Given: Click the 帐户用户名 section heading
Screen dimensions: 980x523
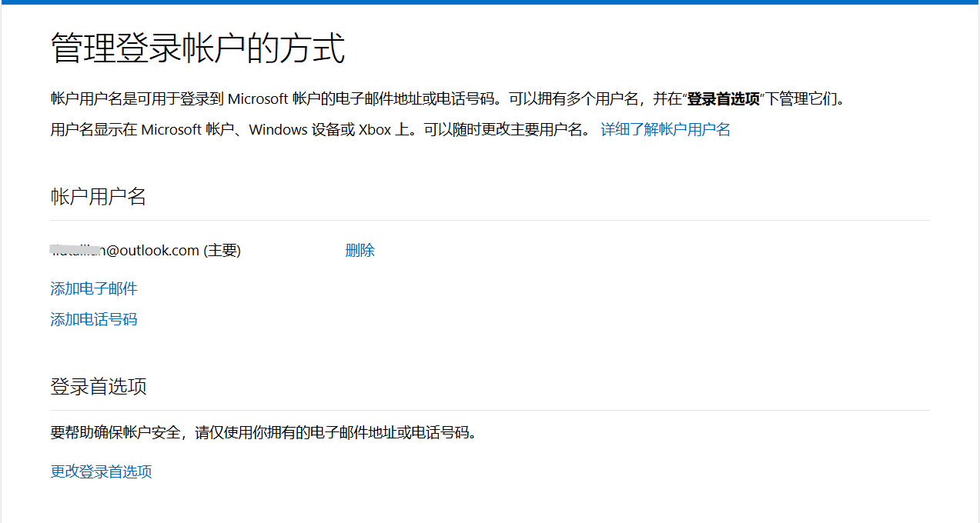Looking at the screenshot, I should point(97,197).
